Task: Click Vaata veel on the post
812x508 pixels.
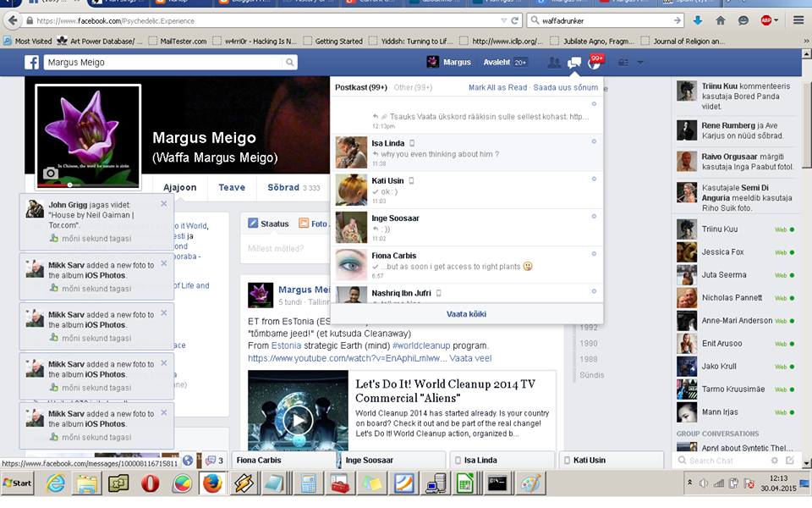Action: [470, 358]
